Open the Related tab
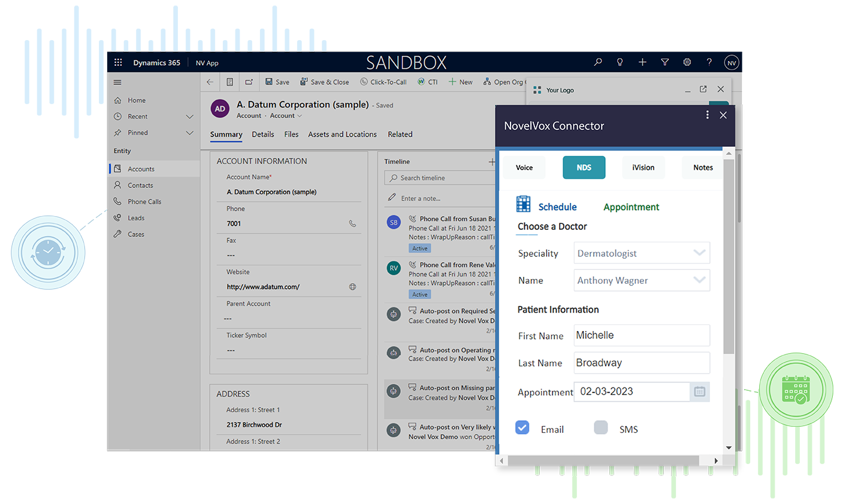This screenshot has height=504, width=849. point(400,135)
